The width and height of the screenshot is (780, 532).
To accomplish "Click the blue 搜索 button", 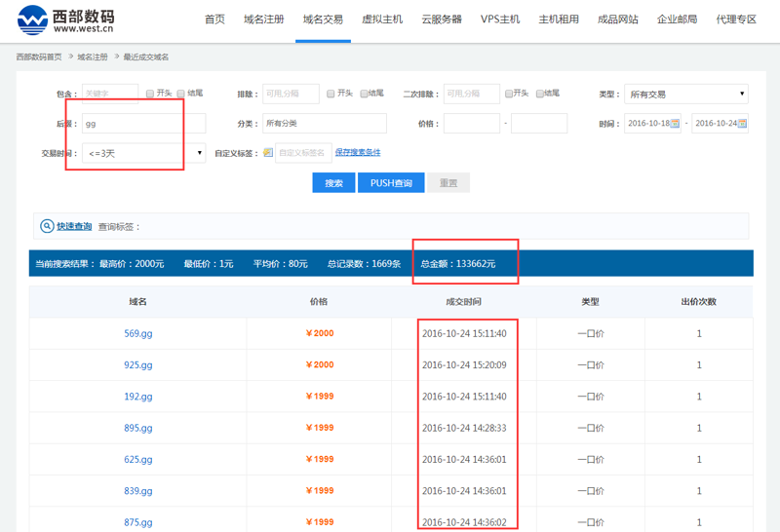I will click(x=333, y=183).
